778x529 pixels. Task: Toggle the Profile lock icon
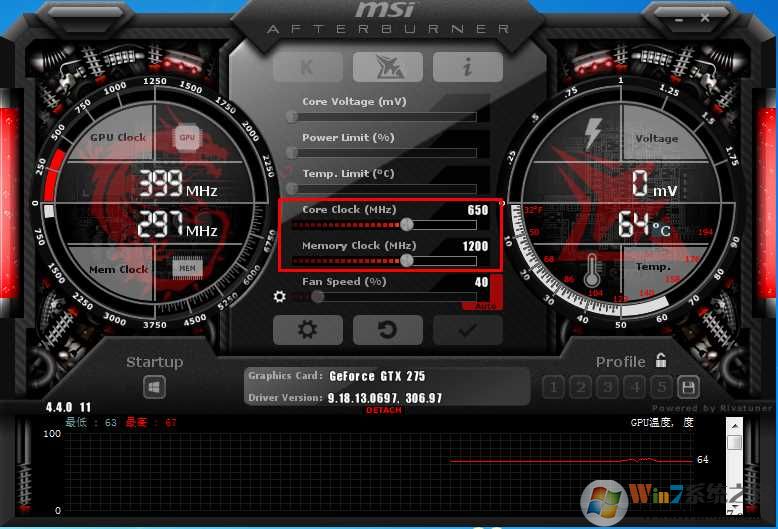tap(660, 360)
